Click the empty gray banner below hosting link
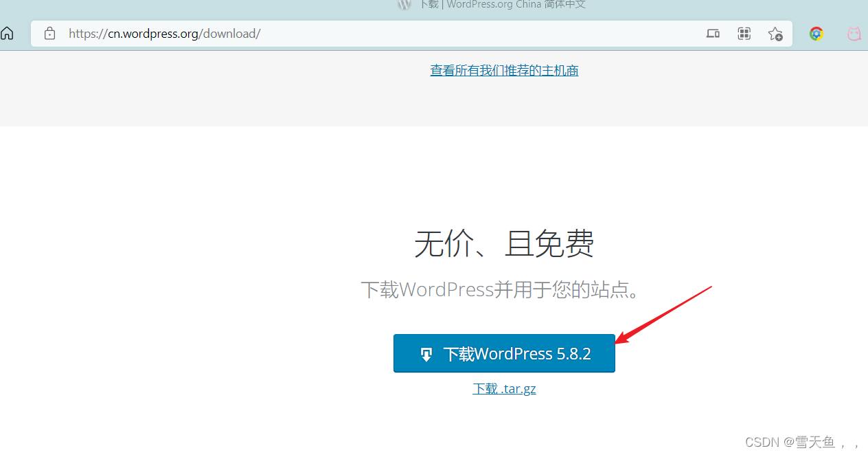Viewport: 868px width, 455px height. click(x=275, y=103)
